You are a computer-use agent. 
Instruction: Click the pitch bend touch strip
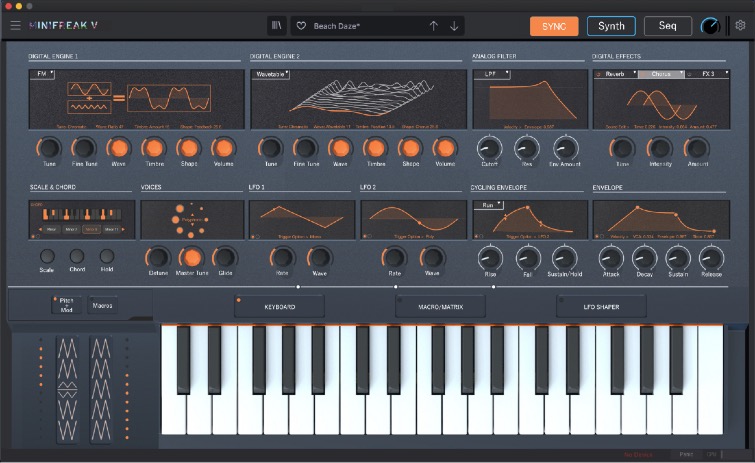67,390
